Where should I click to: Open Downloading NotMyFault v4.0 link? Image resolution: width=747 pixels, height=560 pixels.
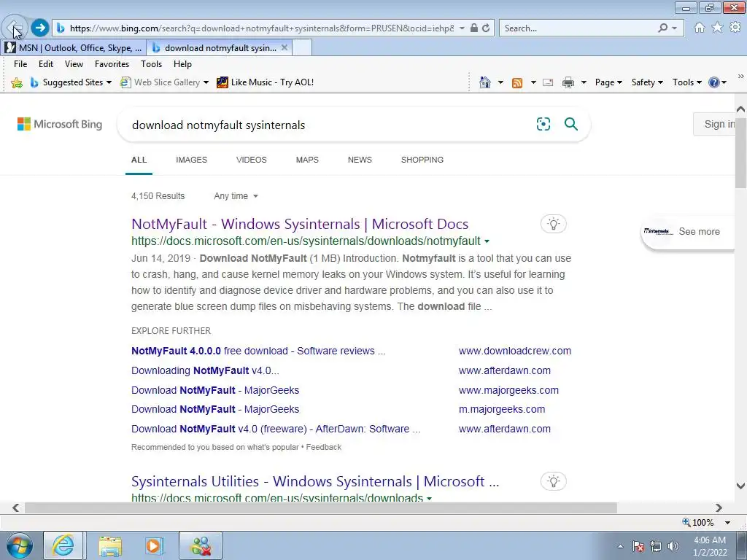205,370
